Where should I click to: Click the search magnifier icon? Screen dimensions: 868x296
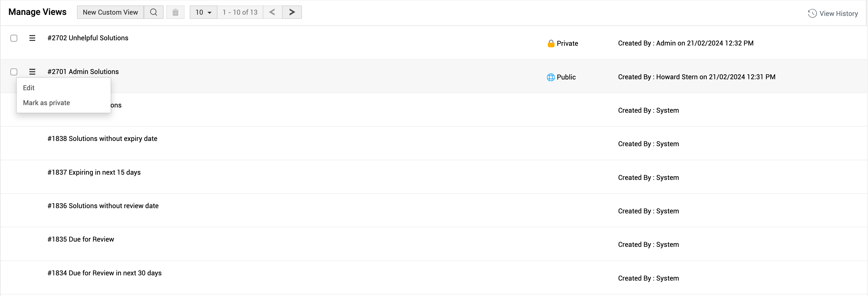tap(153, 12)
